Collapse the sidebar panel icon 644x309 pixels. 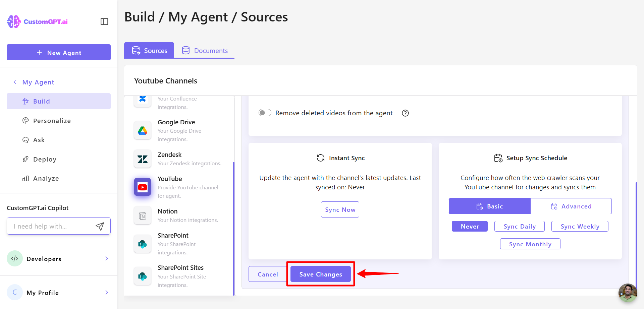click(x=104, y=22)
